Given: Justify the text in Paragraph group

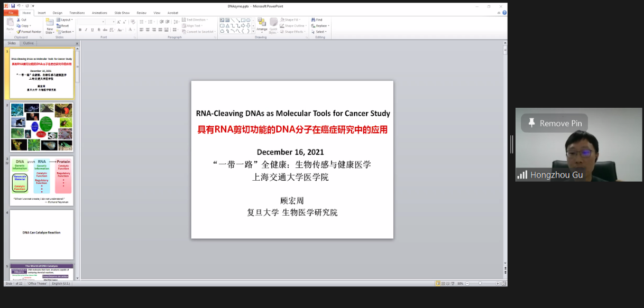Looking at the screenshot, I should click(160, 30).
